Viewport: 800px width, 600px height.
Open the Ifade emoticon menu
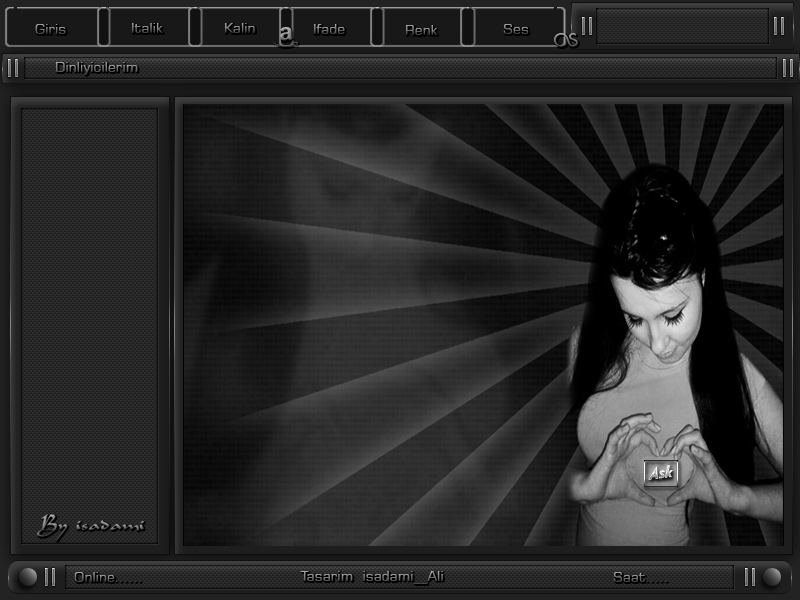330,28
